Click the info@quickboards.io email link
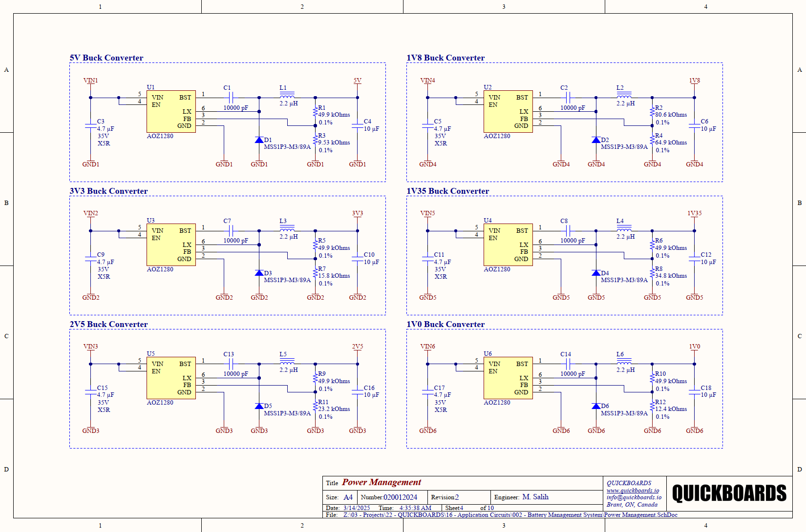This screenshot has height=532, width=806. (634, 497)
